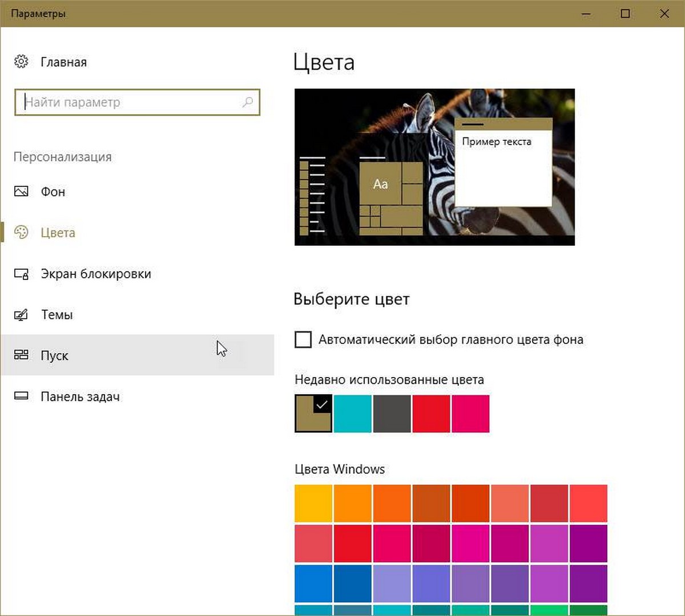Image resolution: width=685 pixels, height=616 pixels.
Task: Click the palette icon beside Цвета
Action: pyautogui.click(x=21, y=232)
